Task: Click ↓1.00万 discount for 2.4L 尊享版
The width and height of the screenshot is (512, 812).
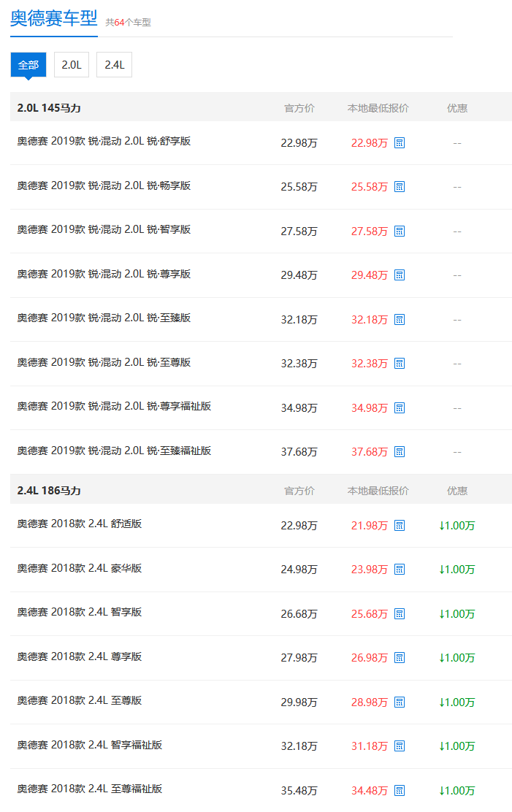Action: [457, 658]
